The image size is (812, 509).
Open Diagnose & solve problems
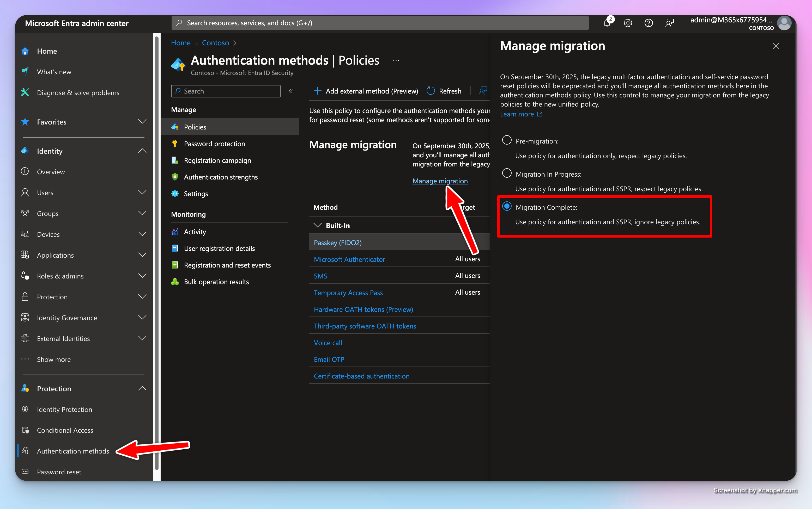tap(78, 92)
